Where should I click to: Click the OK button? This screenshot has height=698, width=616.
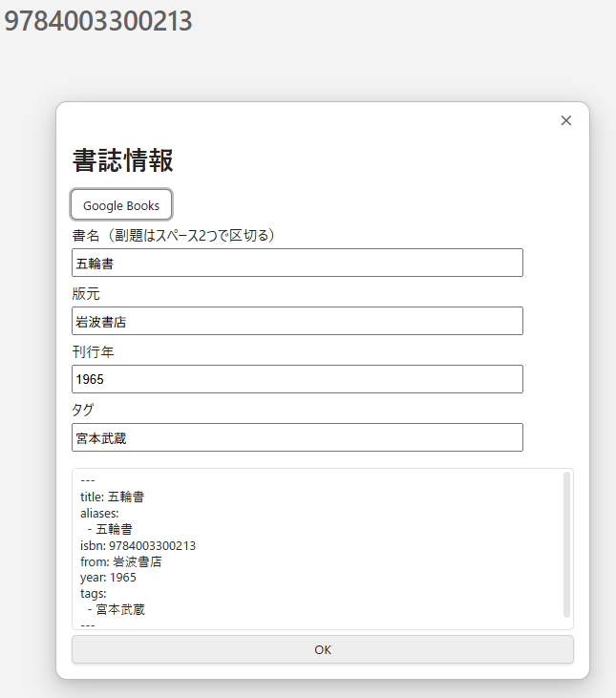(x=323, y=649)
